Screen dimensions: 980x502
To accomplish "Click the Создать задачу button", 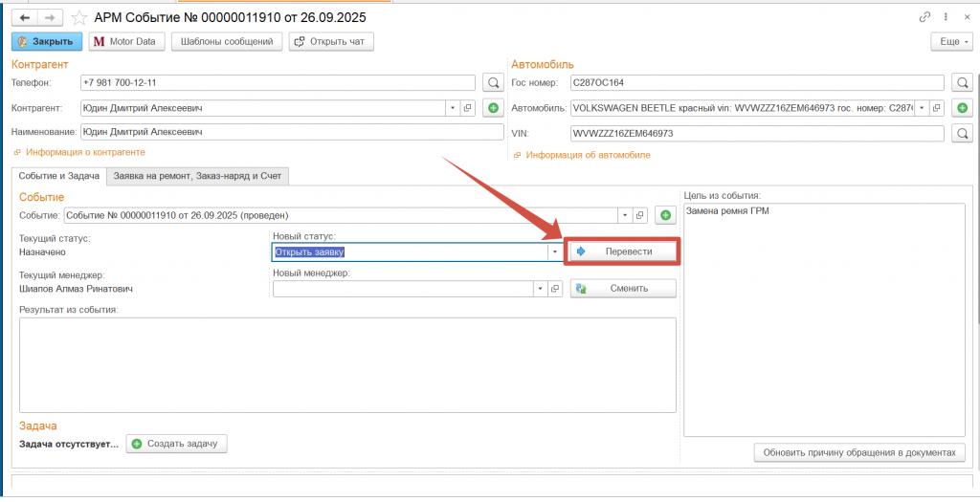I will [x=177, y=444].
